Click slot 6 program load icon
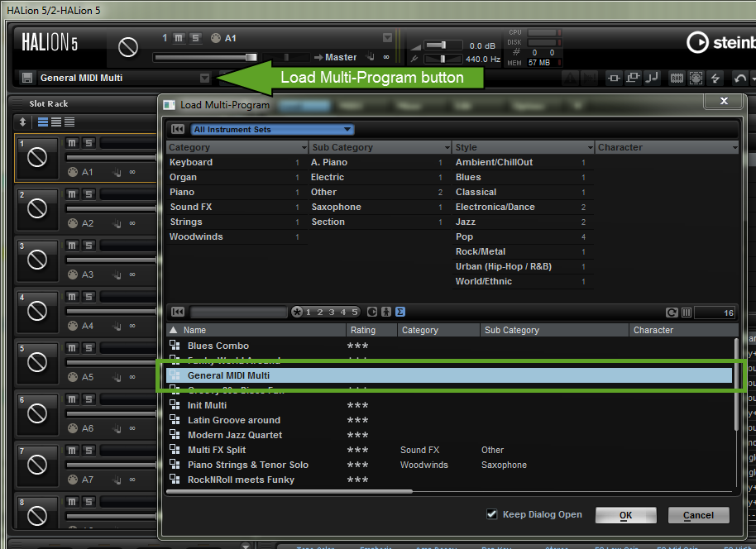 [x=37, y=413]
